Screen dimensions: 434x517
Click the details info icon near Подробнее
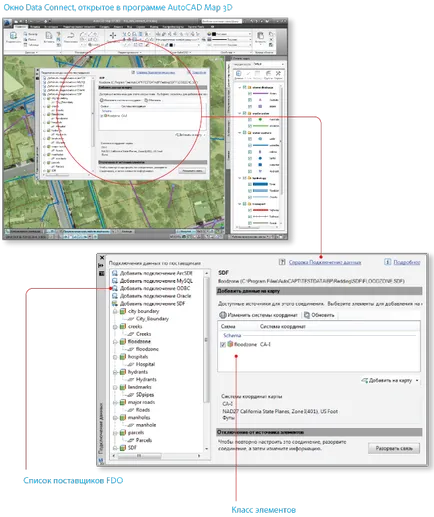click(x=387, y=262)
